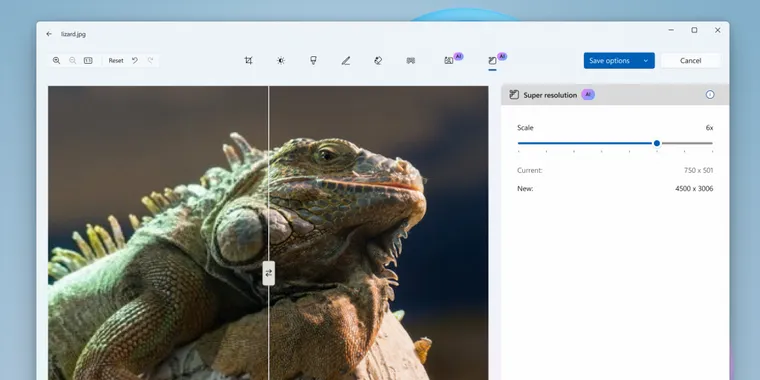This screenshot has height=380, width=760.
Task: Redo the edit
Action: click(x=150, y=61)
